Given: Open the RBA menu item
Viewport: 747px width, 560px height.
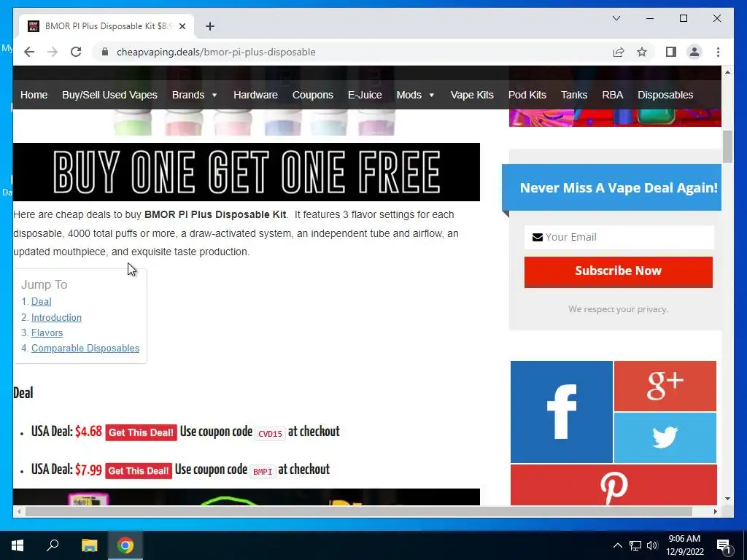Looking at the screenshot, I should 612,95.
